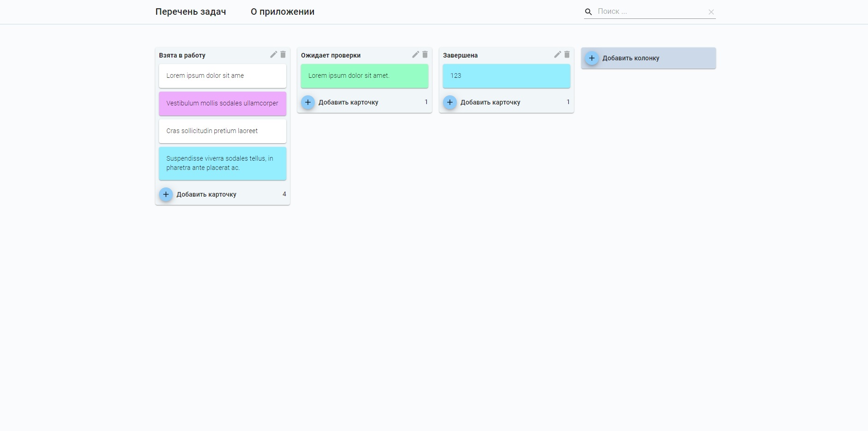The height and width of the screenshot is (431, 868).
Task: Delete column "Ожидает проверки" via trash icon
Action: [x=425, y=54]
